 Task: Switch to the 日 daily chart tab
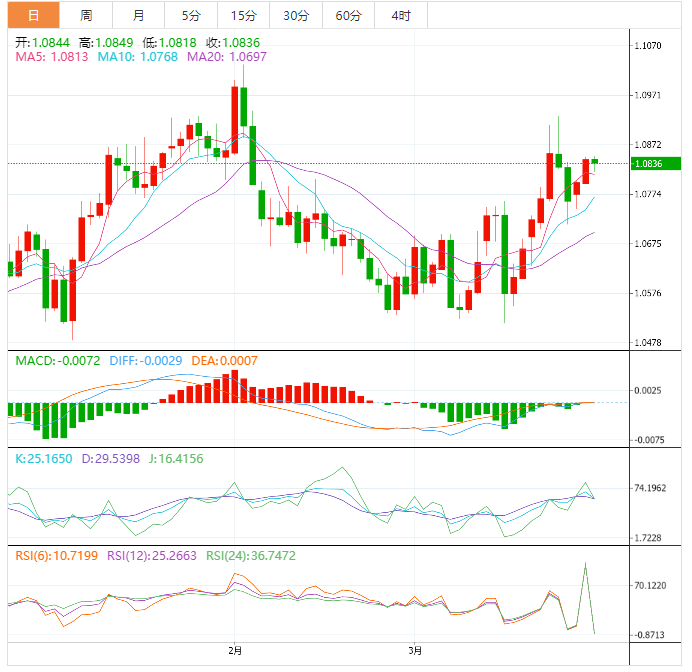[34, 15]
